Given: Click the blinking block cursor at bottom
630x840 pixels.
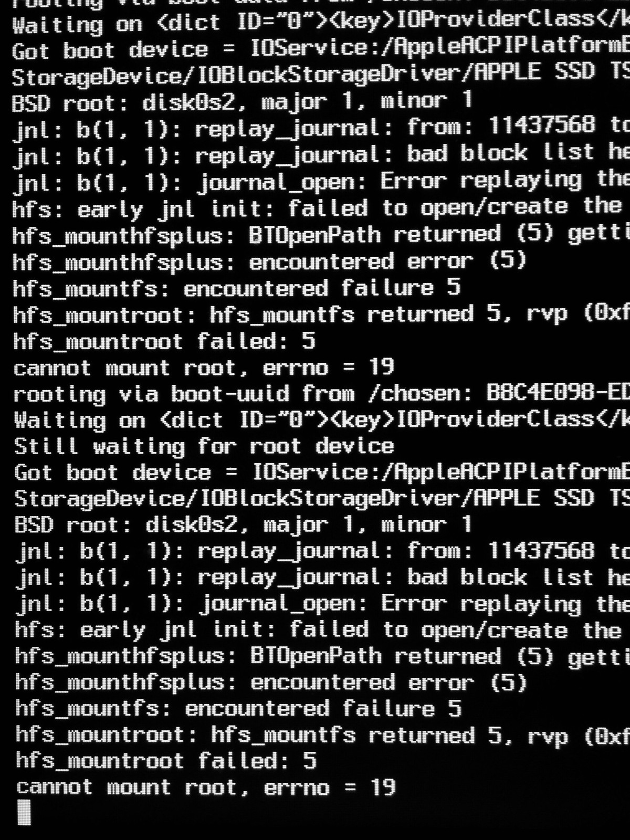Looking at the screenshot, I should 24,812.
